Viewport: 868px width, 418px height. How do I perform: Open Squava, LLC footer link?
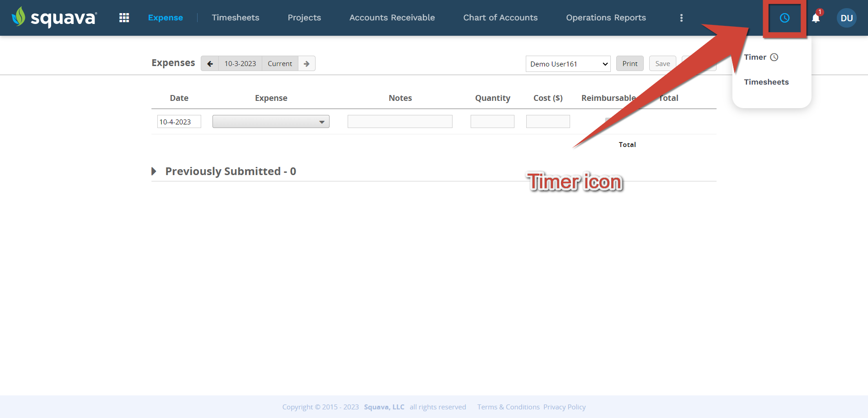tap(384, 407)
